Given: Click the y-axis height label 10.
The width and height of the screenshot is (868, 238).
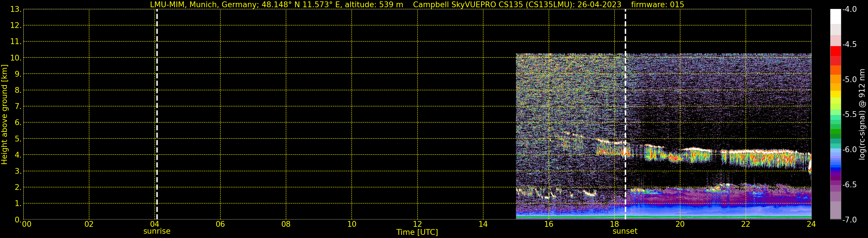Looking at the screenshot, I should point(16,58).
